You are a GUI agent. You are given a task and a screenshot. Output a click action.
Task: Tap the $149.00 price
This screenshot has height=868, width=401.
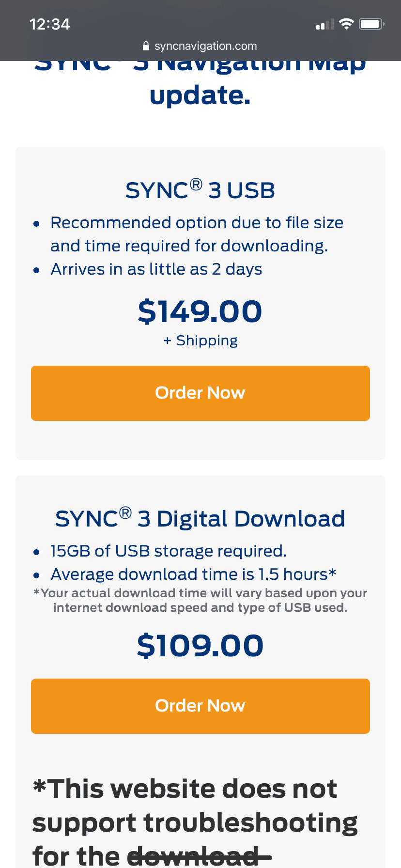coord(200,311)
